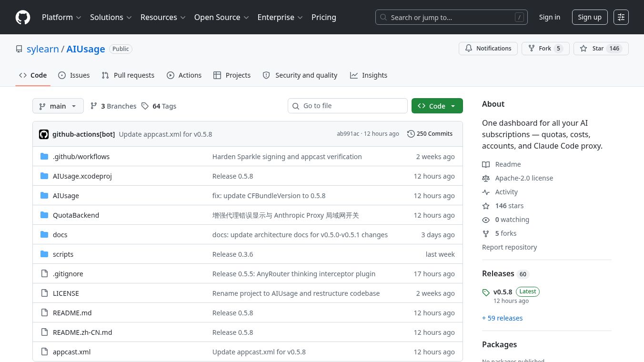Open the Apache-2.0 license link

(523, 178)
